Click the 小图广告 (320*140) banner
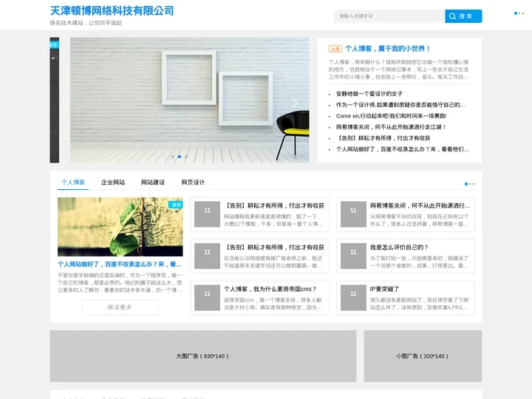Image resolution: width=532 pixels, height=399 pixels. (423, 356)
